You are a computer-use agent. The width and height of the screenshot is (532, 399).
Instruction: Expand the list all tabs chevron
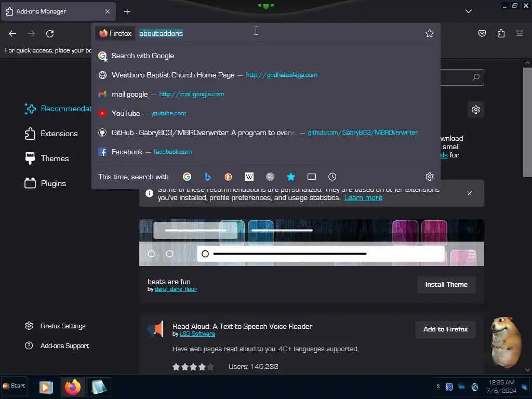[x=469, y=11]
